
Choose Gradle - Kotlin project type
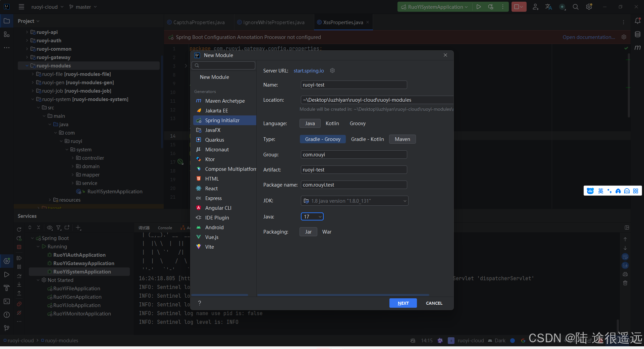coord(367,139)
